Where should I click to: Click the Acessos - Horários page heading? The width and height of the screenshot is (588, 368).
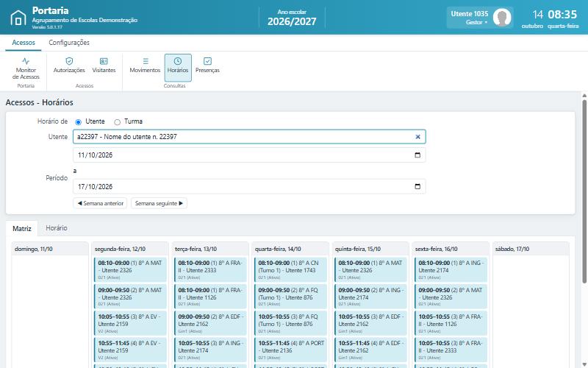40,102
